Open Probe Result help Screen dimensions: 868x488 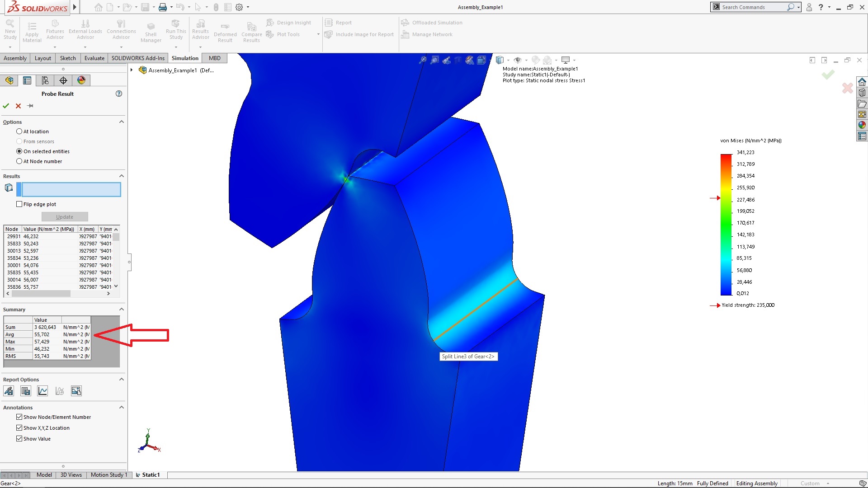[119, 94]
